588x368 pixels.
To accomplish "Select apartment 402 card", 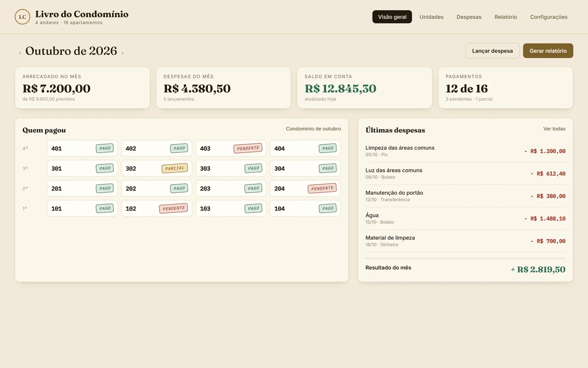I will 157,148.
